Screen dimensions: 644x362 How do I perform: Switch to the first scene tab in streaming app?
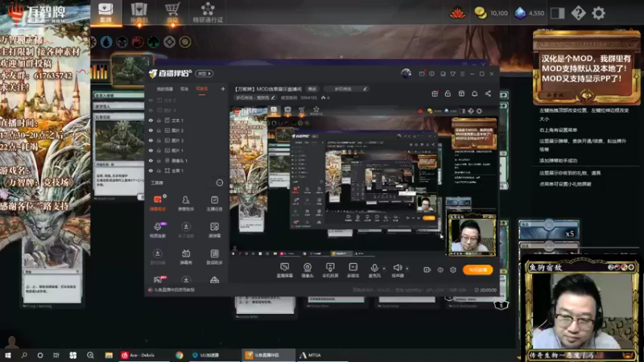(x=165, y=88)
